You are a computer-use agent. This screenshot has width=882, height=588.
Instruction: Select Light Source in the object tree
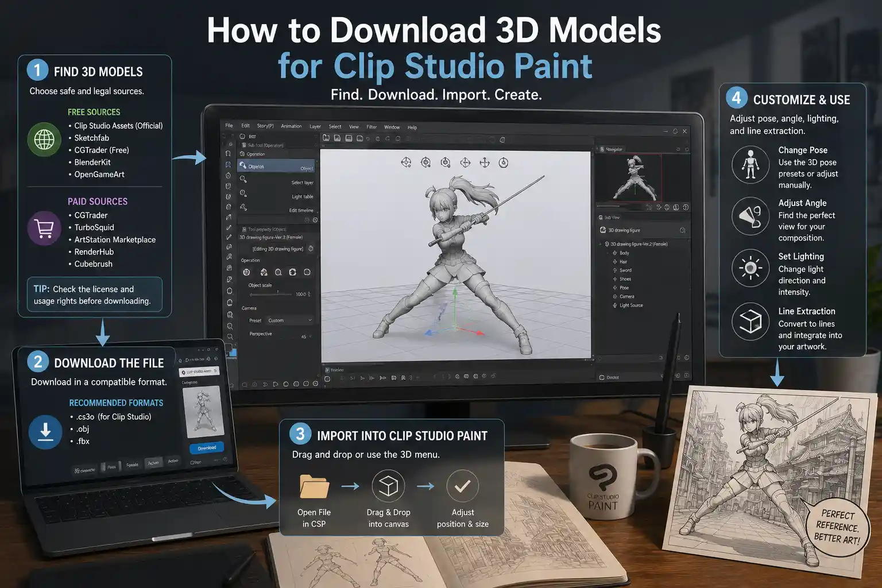(631, 305)
